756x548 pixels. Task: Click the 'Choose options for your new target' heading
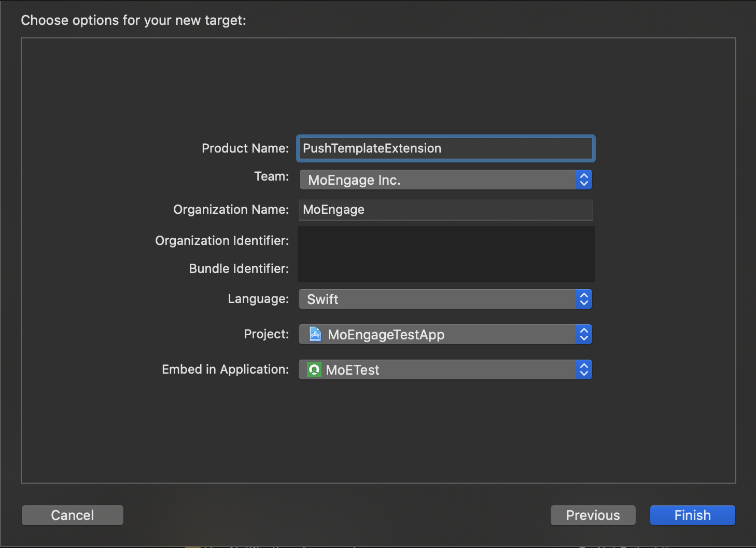pos(133,20)
